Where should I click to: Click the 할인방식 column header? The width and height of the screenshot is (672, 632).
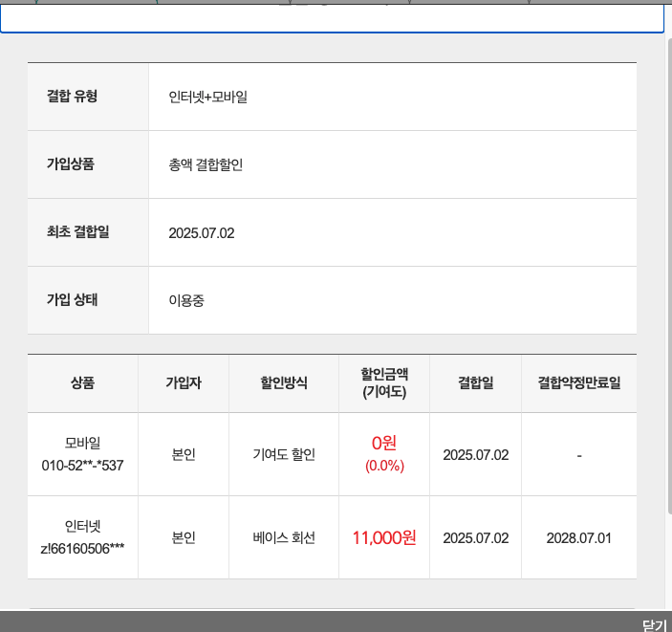click(x=284, y=383)
